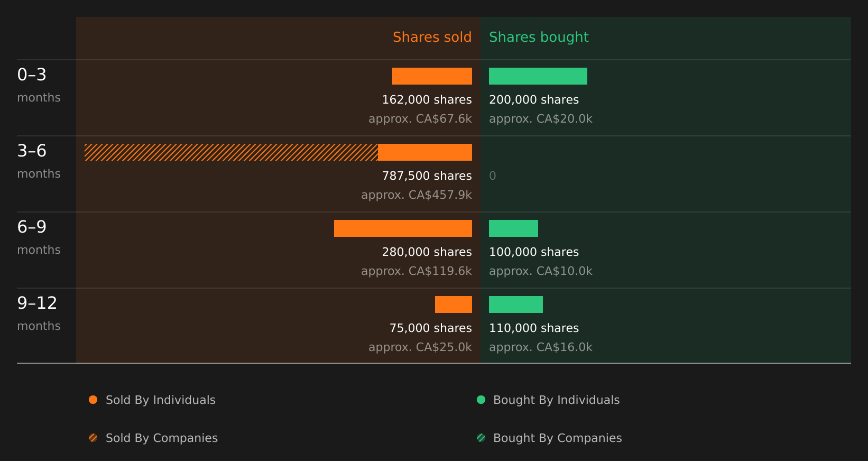Click the hatched companies bar in 3–6 months
The height and width of the screenshot is (461, 868).
(231, 152)
